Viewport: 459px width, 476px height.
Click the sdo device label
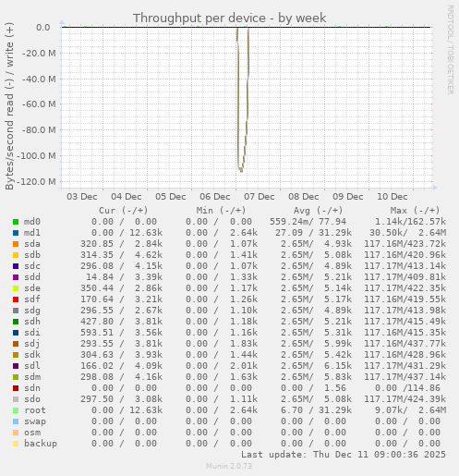click(x=32, y=399)
